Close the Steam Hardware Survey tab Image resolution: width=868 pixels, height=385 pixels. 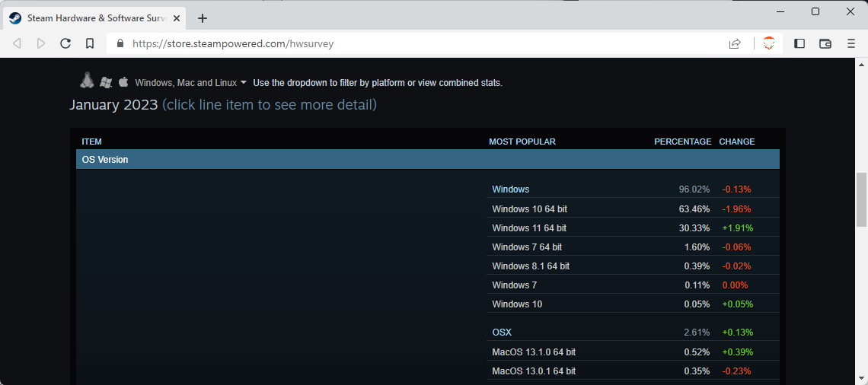(x=177, y=18)
